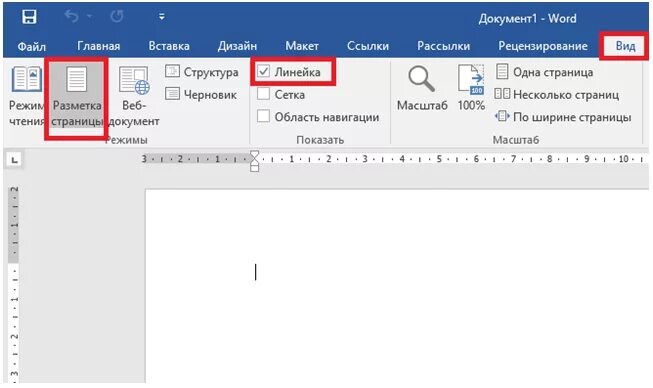
Task: Select По ширине страницы zoom
Action: tap(563, 117)
